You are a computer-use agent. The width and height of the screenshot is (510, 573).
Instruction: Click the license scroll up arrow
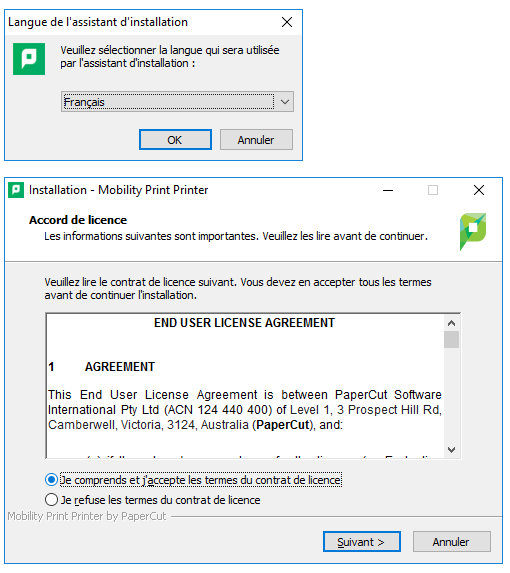click(x=451, y=323)
